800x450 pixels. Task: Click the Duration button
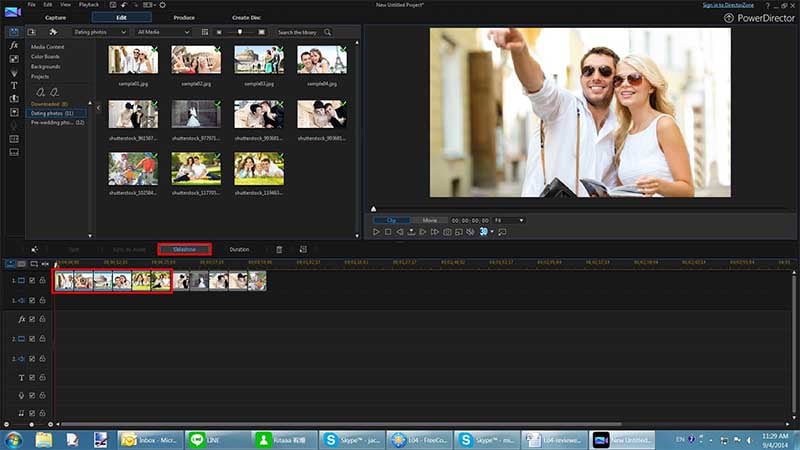coord(239,249)
